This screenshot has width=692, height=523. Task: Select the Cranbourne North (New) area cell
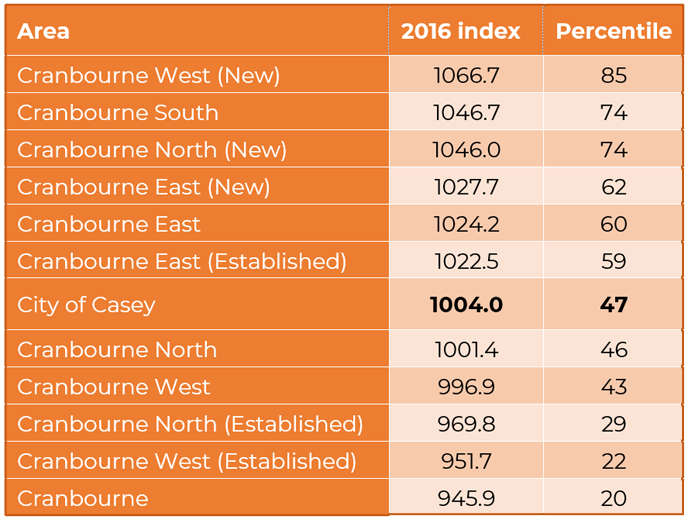(152, 150)
